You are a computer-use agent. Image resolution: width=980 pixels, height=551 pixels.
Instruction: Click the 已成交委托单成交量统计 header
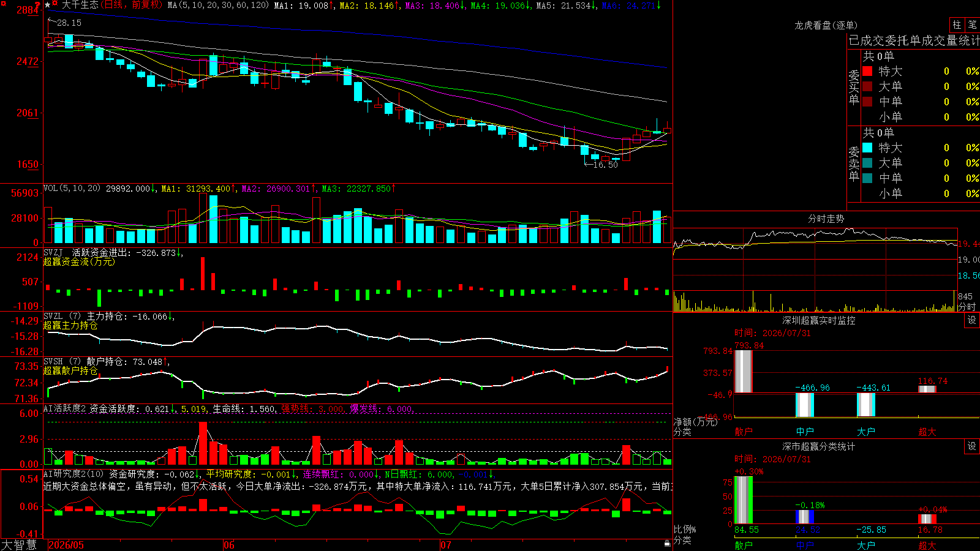(x=914, y=40)
